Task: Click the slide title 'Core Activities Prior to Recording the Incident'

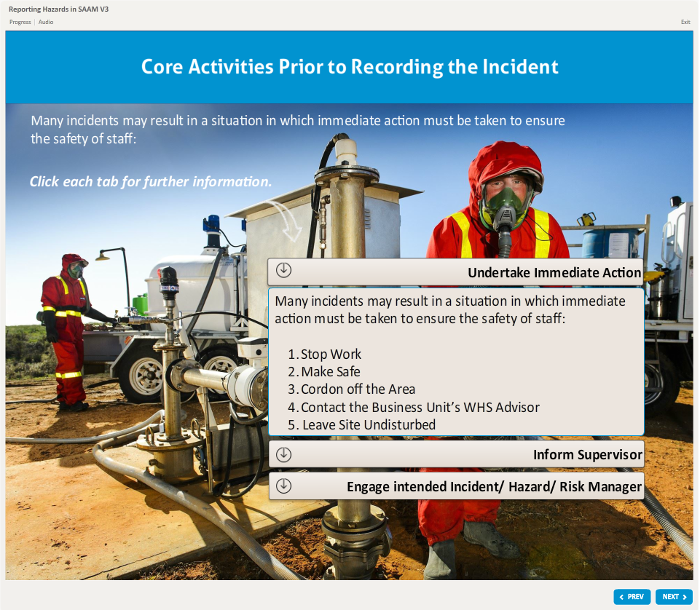Action: (350, 67)
